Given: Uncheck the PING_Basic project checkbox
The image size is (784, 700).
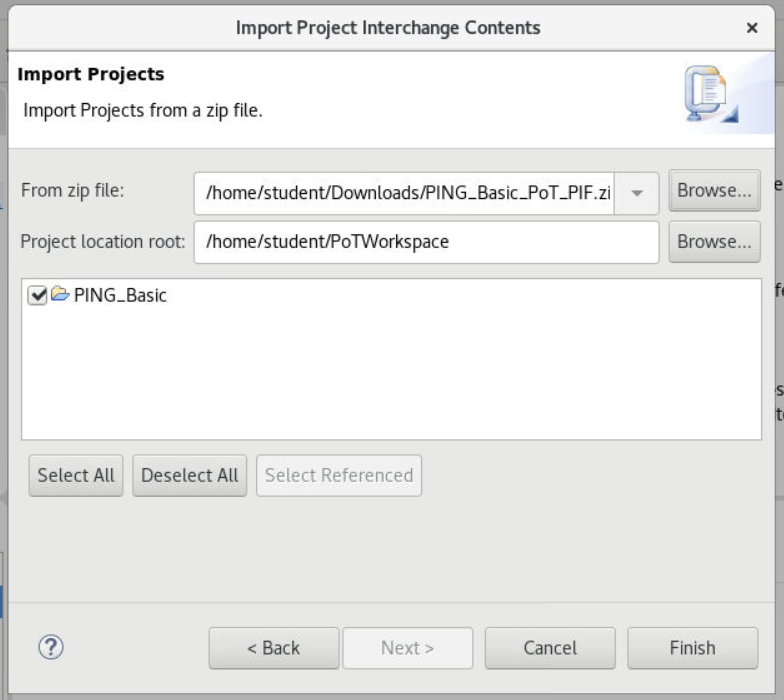Looking at the screenshot, I should pyautogui.click(x=38, y=295).
